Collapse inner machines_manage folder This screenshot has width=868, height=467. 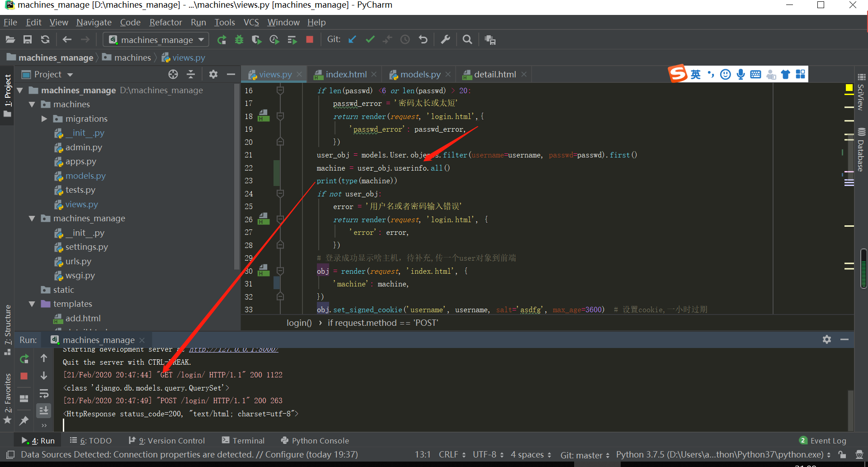[32, 219]
